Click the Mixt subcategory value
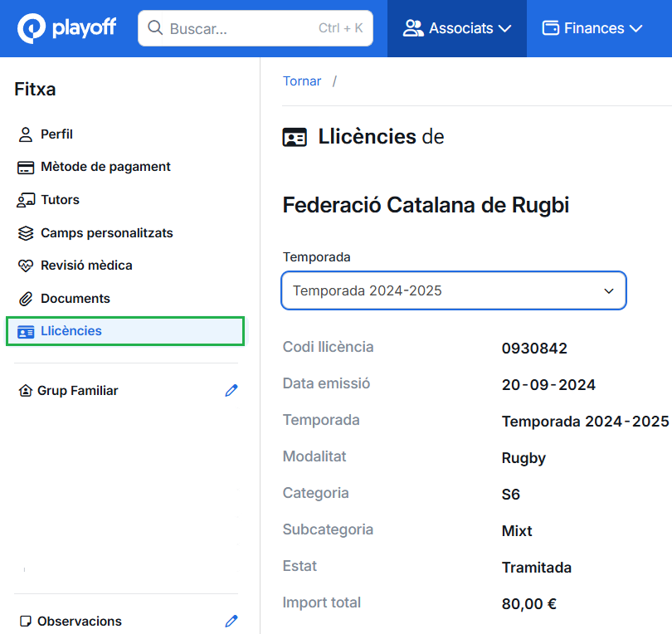The width and height of the screenshot is (672, 634). point(517,531)
